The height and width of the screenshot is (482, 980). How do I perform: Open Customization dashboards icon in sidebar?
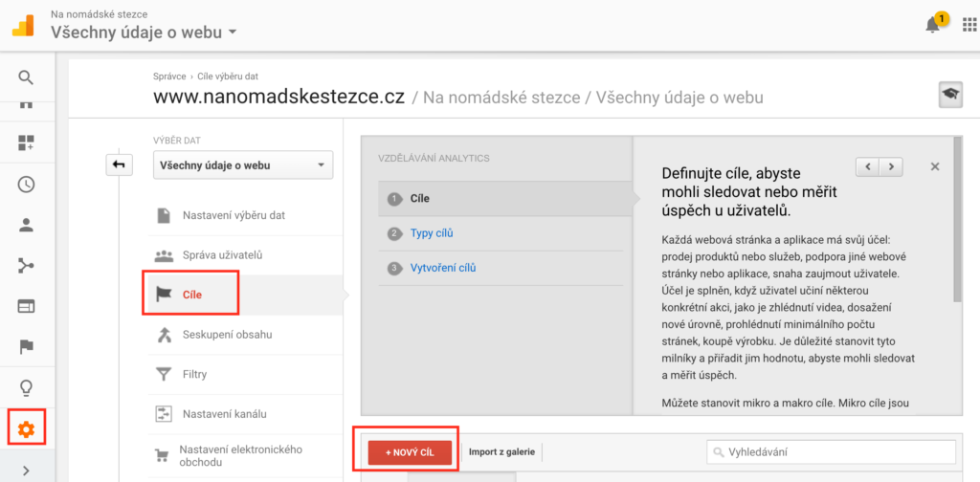[27, 143]
